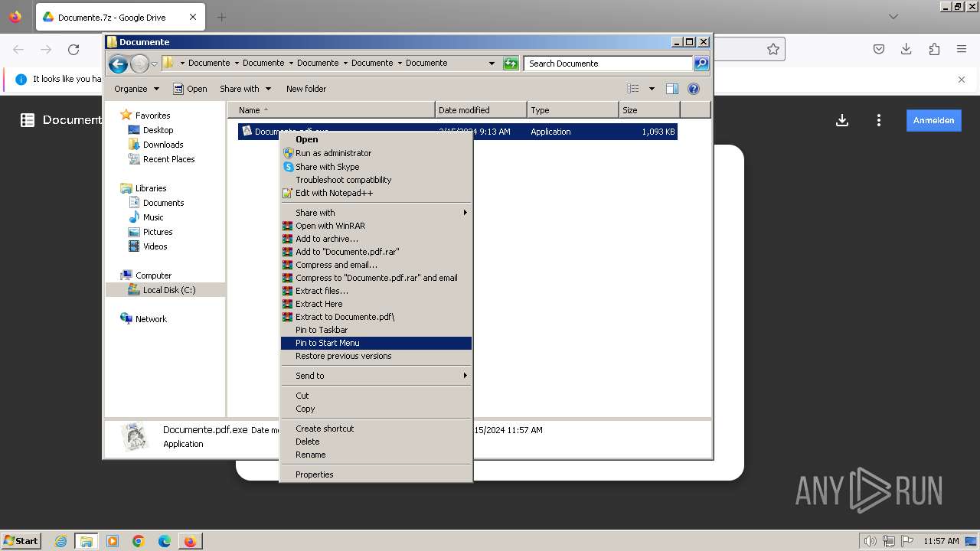Choose Troubleshoot compatibility menu entry
The image size is (980, 551).
point(376,180)
